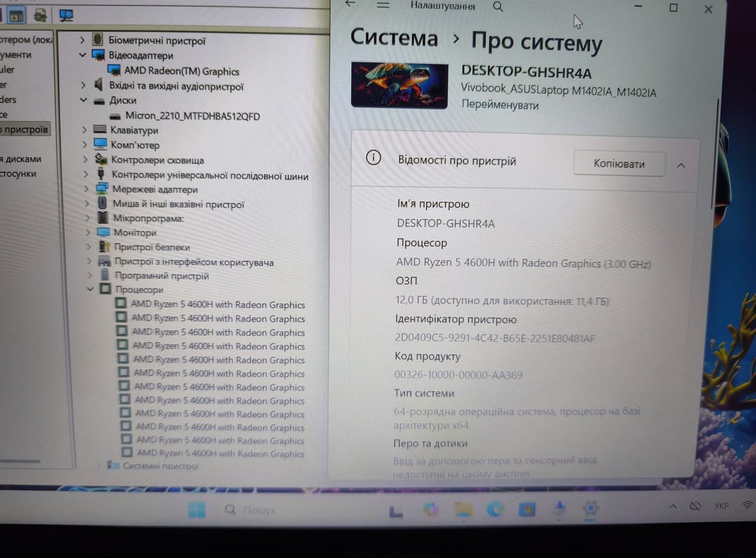Show hidden tray icons with the chevron

pyautogui.click(x=673, y=507)
